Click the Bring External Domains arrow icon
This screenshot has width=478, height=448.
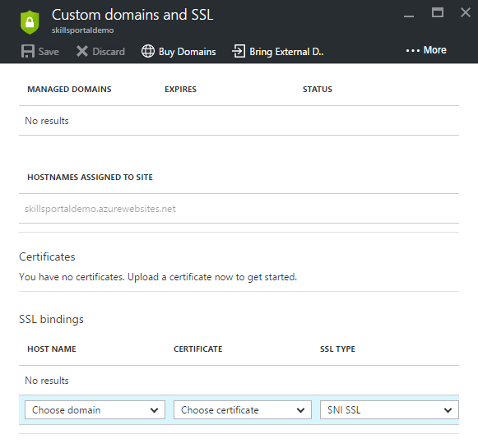coord(239,51)
